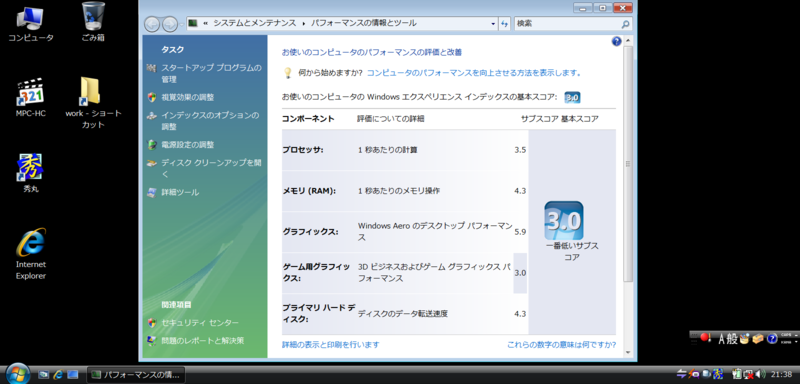Click the search magnifier icon

pos(625,23)
